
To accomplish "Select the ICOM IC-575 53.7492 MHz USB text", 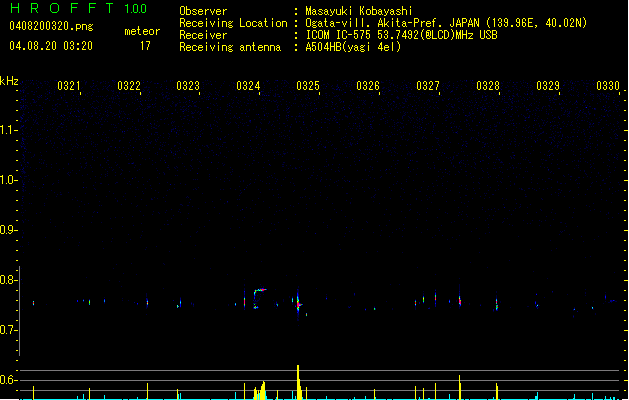I will click(x=401, y=35).
